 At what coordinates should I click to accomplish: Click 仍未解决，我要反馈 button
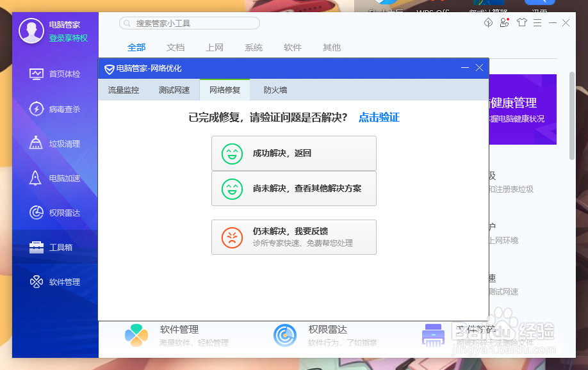click(x=293, y=237)
